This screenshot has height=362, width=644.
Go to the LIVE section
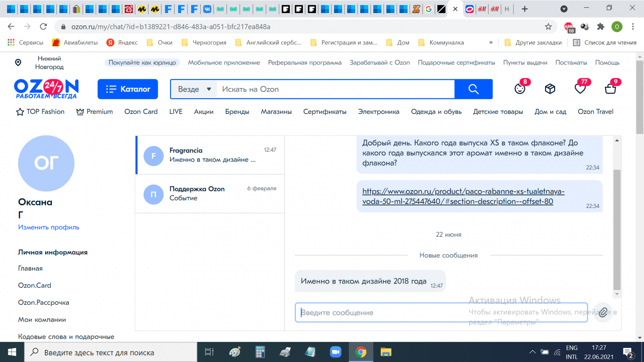(x=176, y=112)
